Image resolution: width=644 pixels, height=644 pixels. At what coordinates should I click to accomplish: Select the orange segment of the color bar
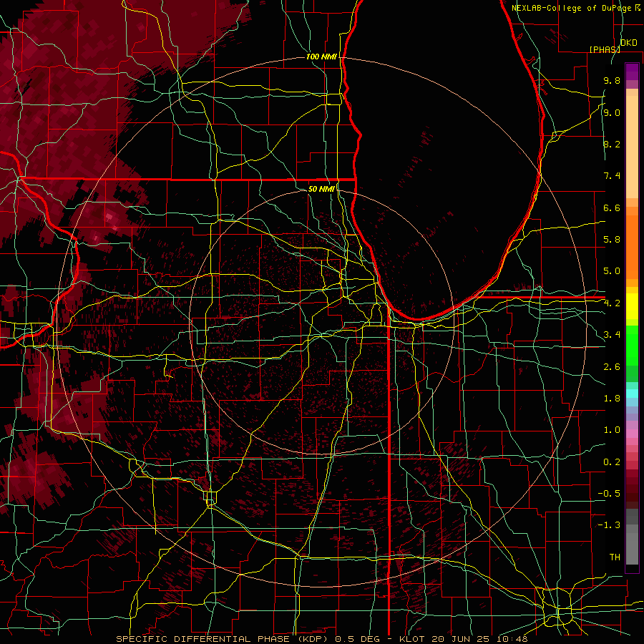632,247
